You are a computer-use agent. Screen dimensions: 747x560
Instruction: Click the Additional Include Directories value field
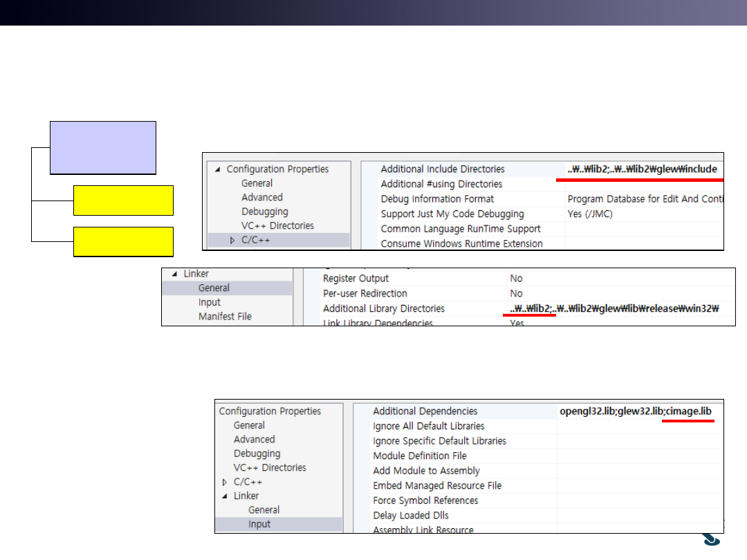(x=642, y=169)
